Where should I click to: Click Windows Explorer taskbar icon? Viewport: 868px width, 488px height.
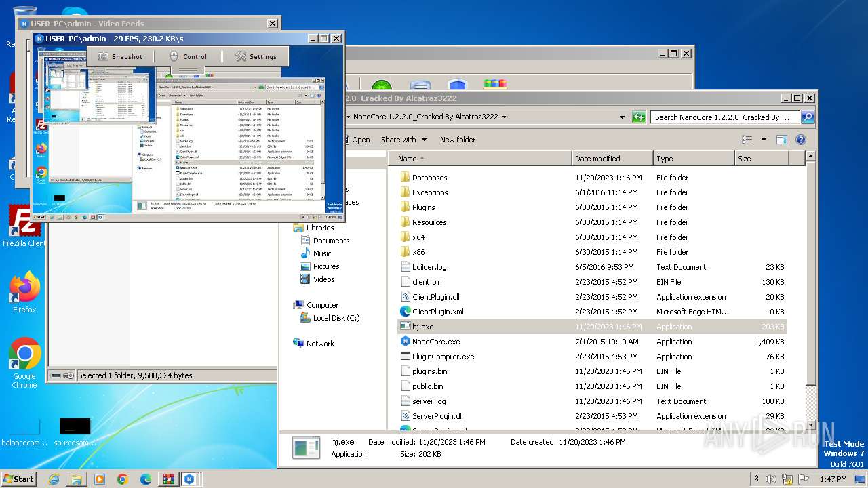(x=77, y=479)
